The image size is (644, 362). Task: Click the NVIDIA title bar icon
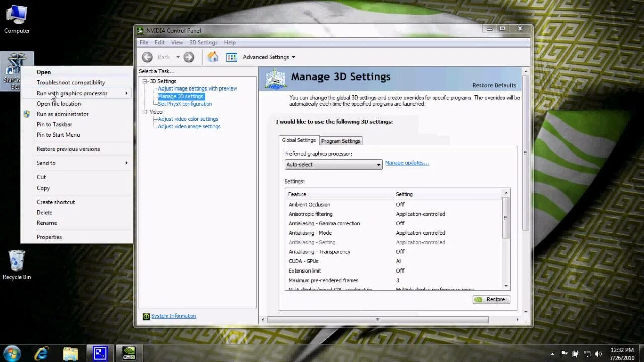coord(140,30)
